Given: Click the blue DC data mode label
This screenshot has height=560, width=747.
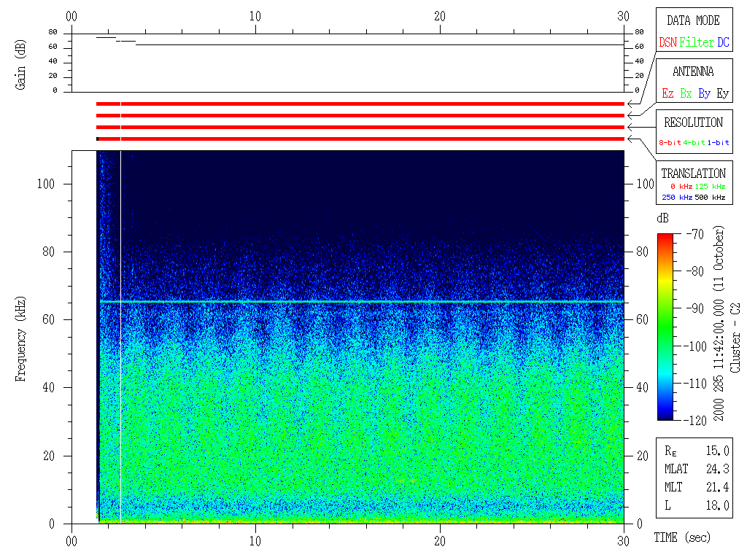Looking at the screenshot, I should click(722, 43).
